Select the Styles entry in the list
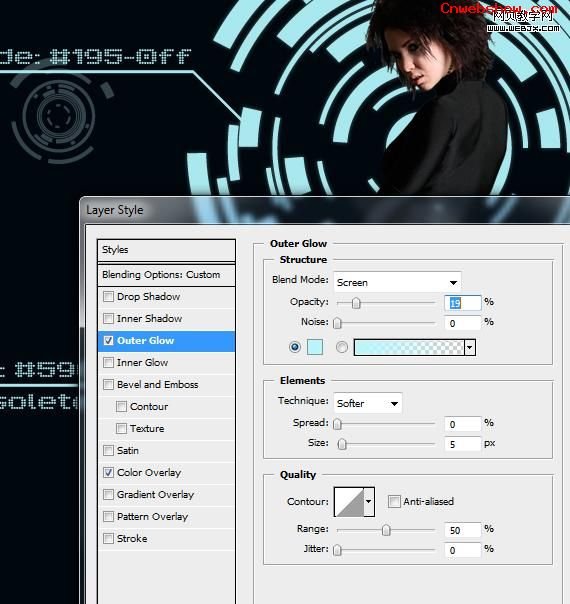The height and width of the screenshot is (604, 570). [166, 250]
